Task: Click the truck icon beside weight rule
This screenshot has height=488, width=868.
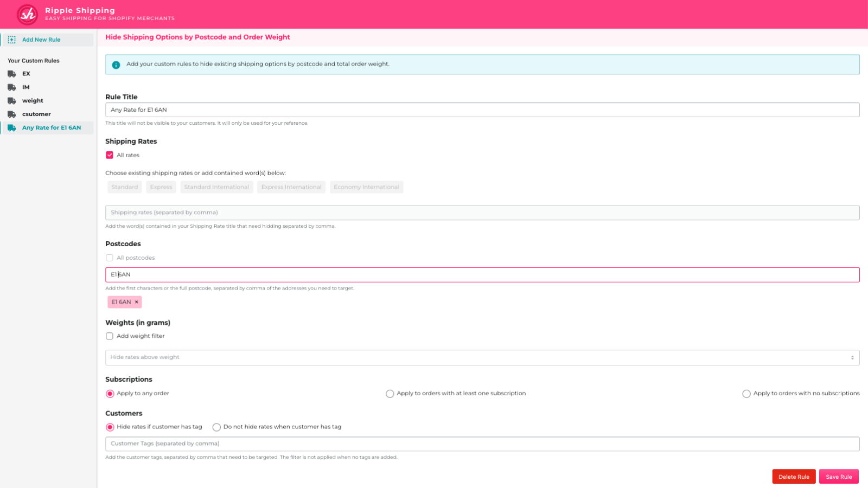Action: coord(12,101)
